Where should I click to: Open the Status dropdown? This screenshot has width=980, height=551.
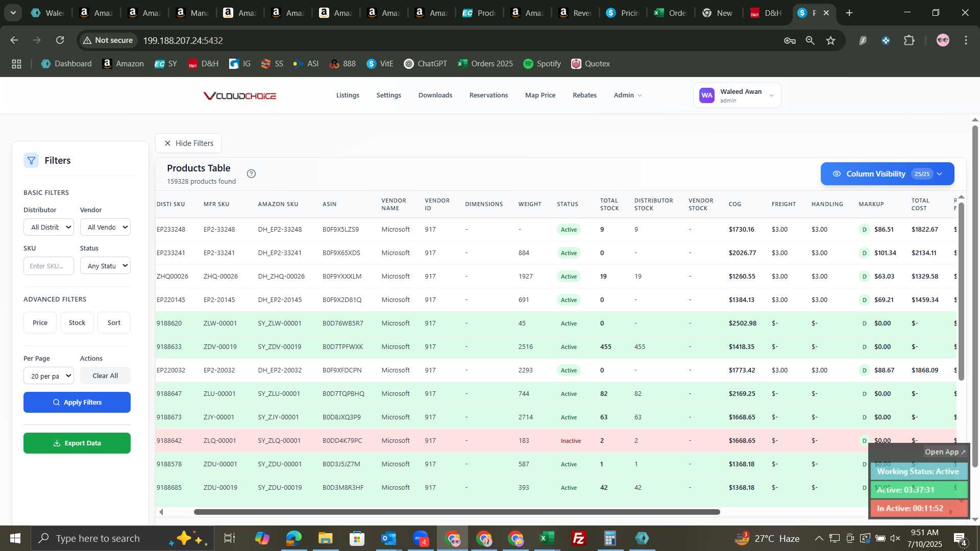pyautogui.click(x=105, y=266)
